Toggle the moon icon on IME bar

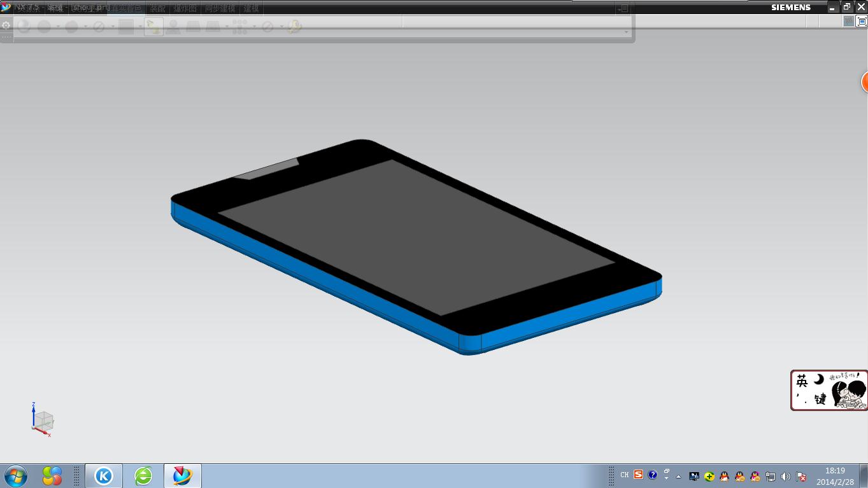coord(818,380)
